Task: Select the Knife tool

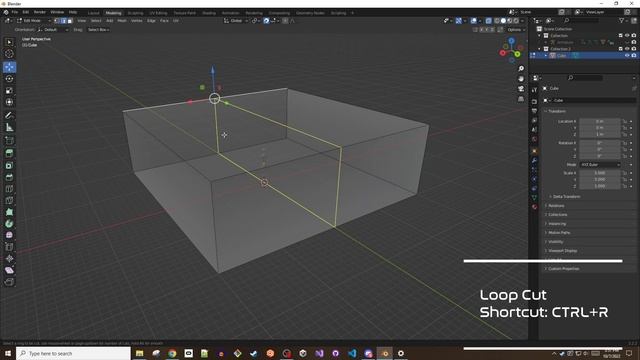Action: (9, 200)
